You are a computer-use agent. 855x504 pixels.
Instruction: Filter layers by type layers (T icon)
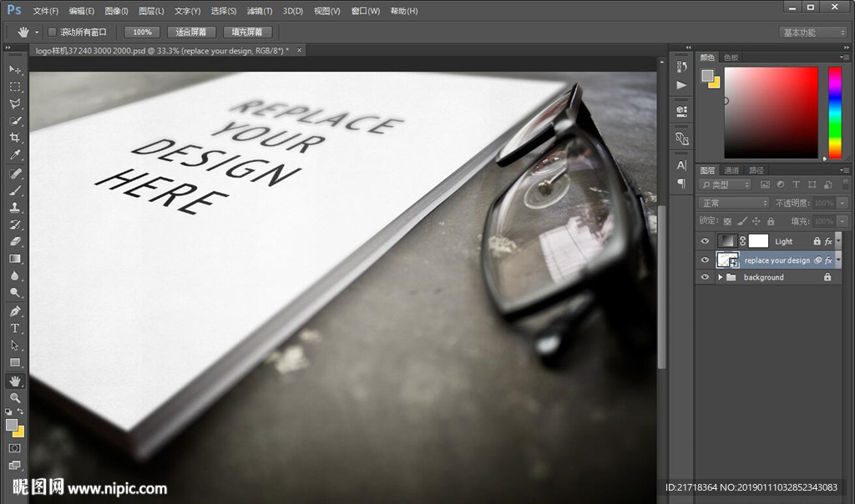(796, 184)
